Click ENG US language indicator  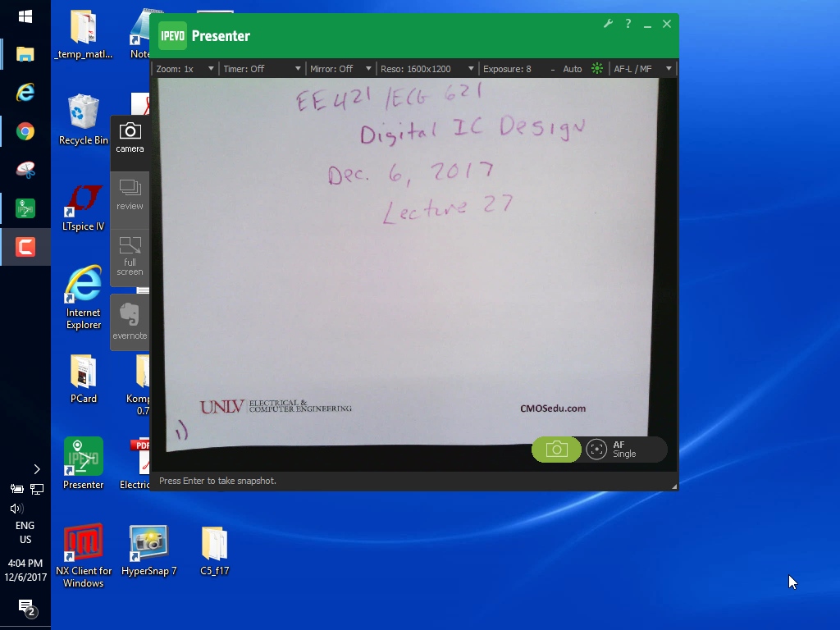click(25, 532)
